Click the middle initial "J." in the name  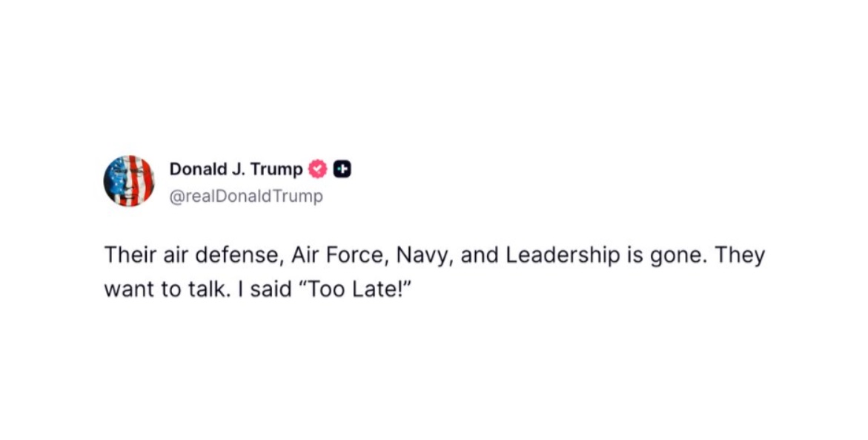tap(239, 169)
